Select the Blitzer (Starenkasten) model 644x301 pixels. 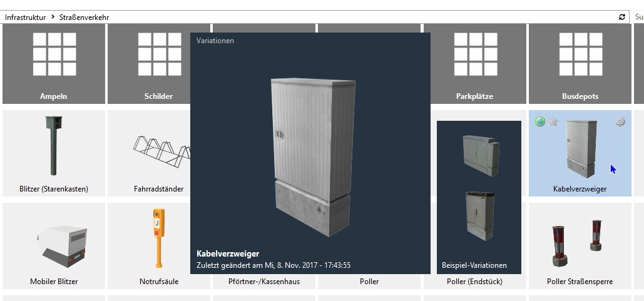[54, 153]
